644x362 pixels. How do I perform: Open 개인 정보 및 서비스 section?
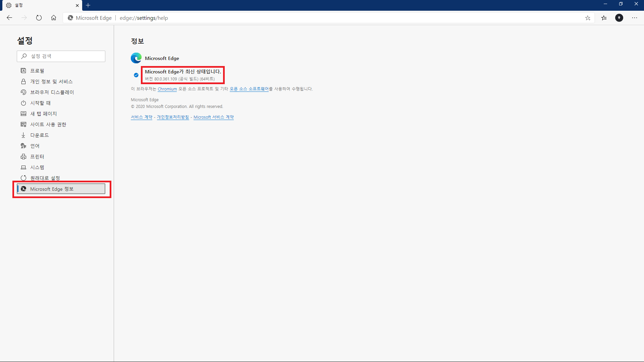pos(51,81)
